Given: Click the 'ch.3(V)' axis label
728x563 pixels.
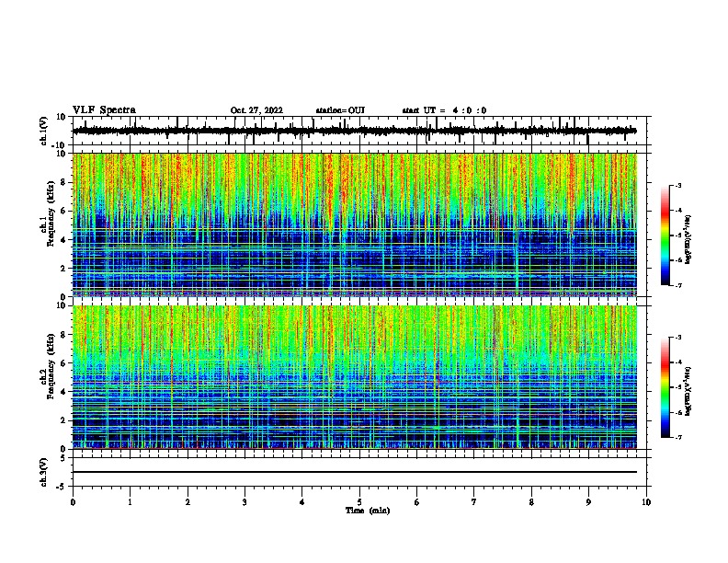Looking at the screenshot, I should [44, 472].
